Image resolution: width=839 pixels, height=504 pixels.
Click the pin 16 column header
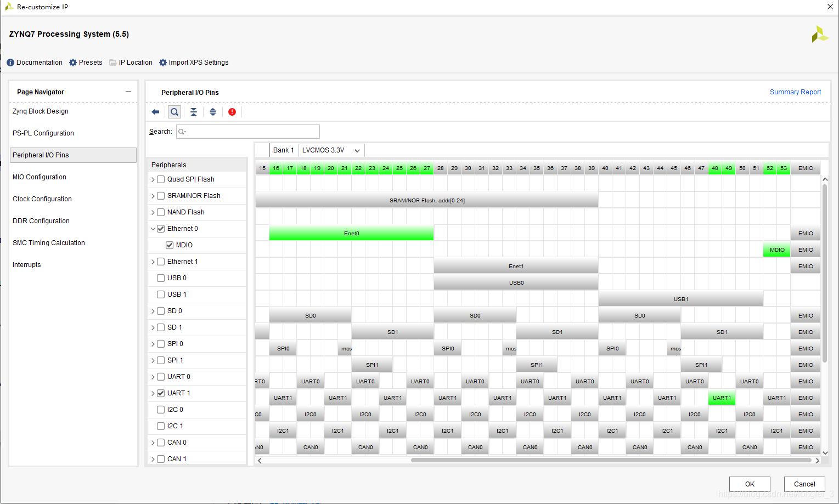click(x=276, y=168)
